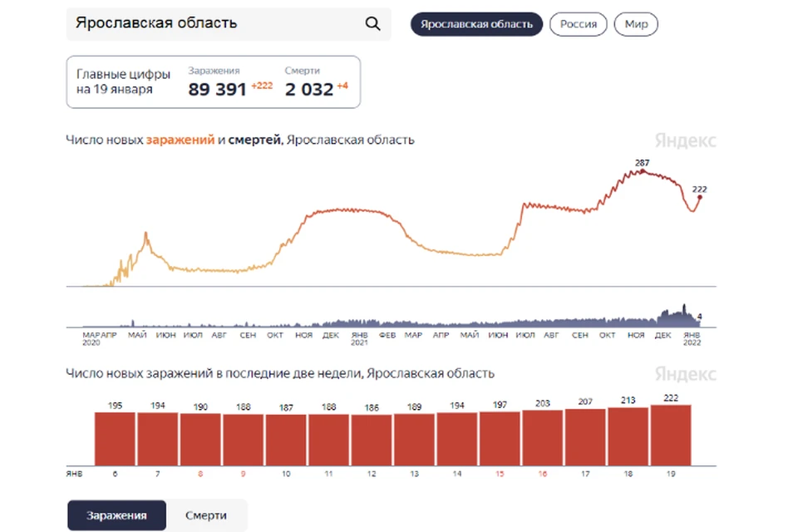Select the bar with value 186
The image size is (798, 532).
pos(372,441)
